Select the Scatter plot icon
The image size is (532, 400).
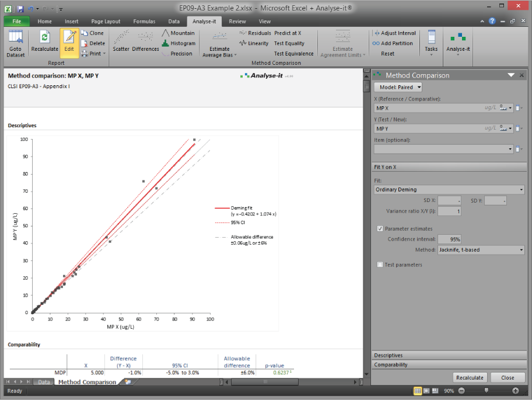pos(121,42)
